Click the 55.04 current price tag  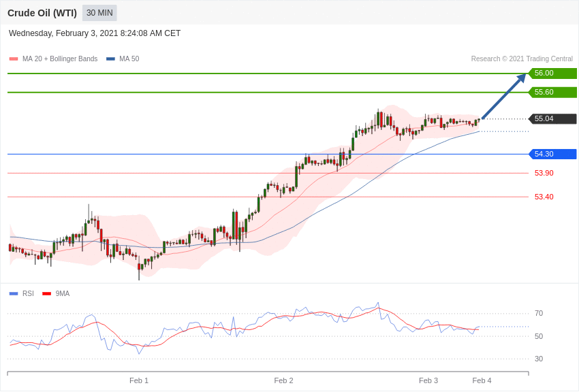[x=552, y=119]
